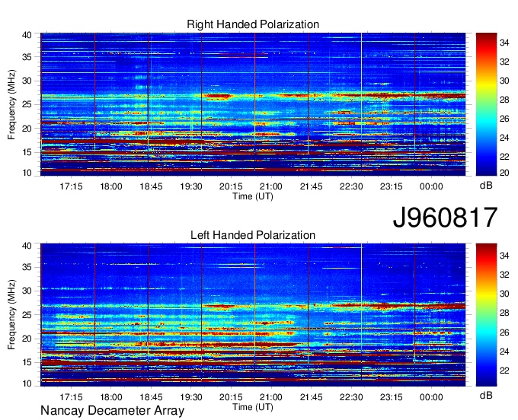Click the 20 MHz tick on Left Handed plot

pyautogui.click(x=27, y=339)
